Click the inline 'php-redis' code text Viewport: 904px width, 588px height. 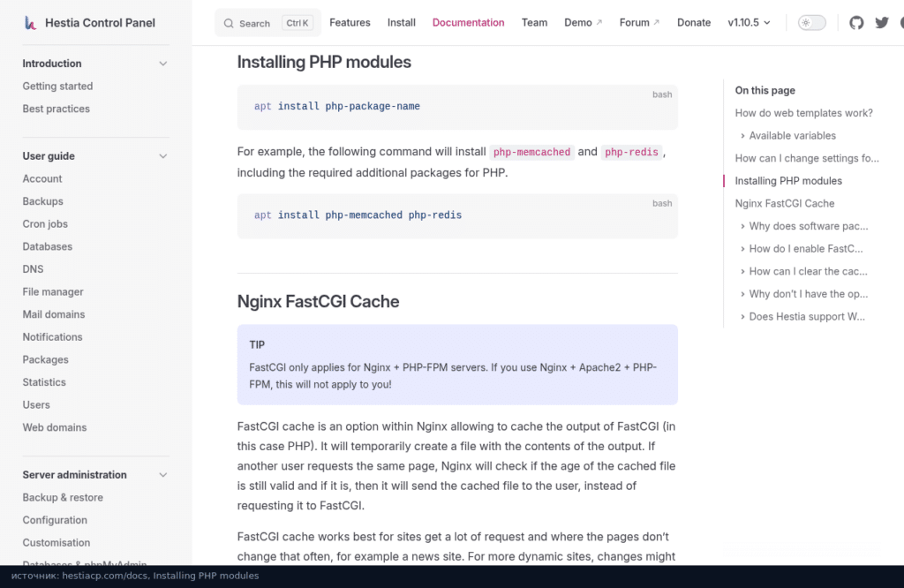point(631,152)
